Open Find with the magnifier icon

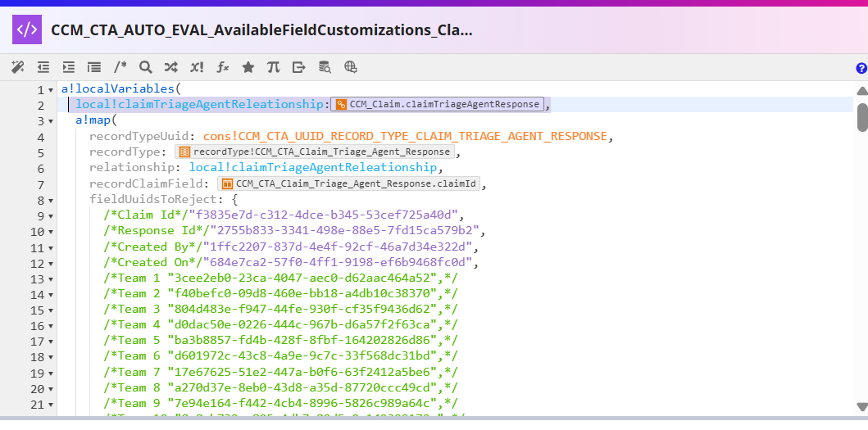(x=146, y=67)
